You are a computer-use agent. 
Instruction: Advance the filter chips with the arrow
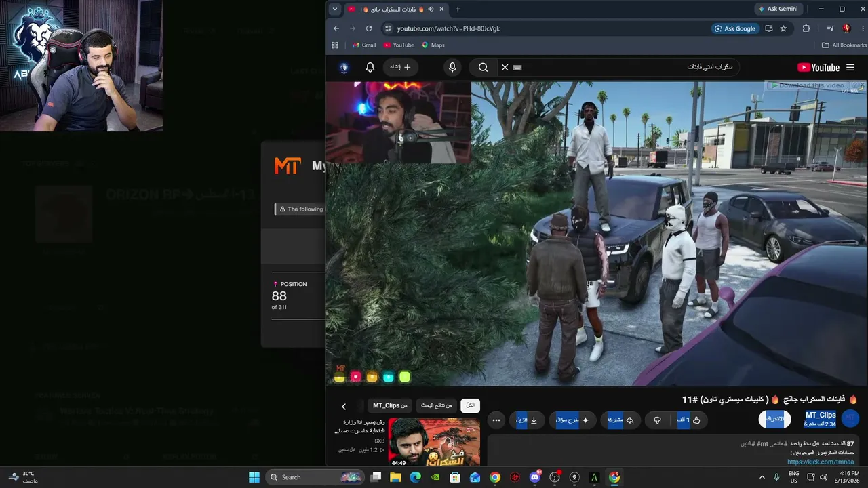(344, 406)
